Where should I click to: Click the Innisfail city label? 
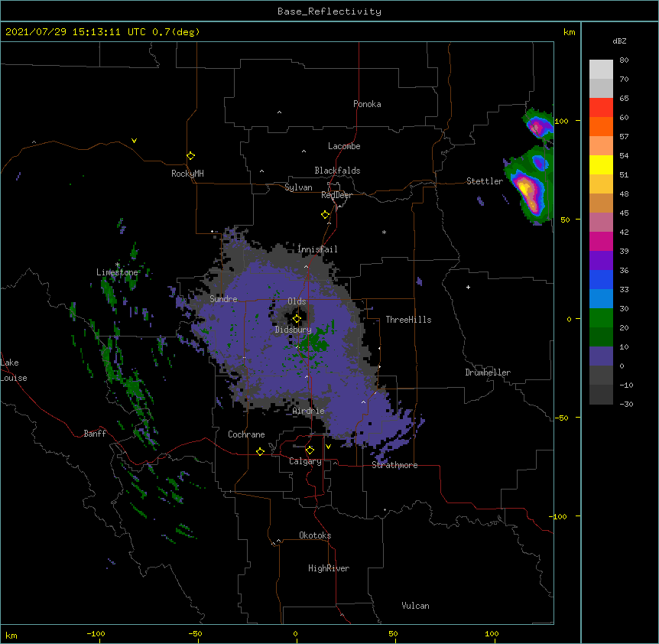coord(317,249)
